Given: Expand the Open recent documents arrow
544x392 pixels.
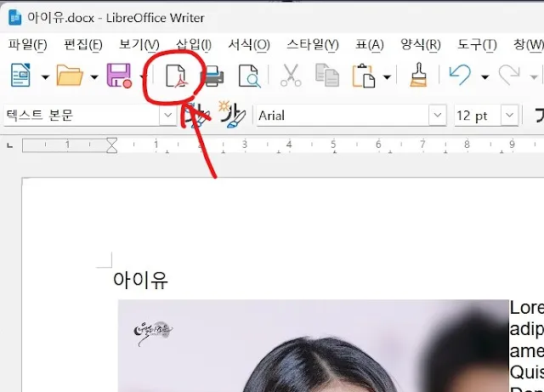Looking at the screenshot, I should pos(94,77).
